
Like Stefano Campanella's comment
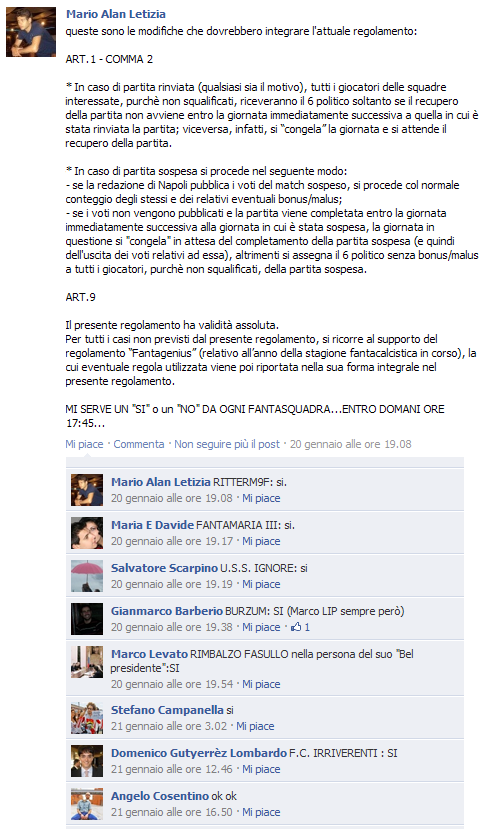pos(255,726)
